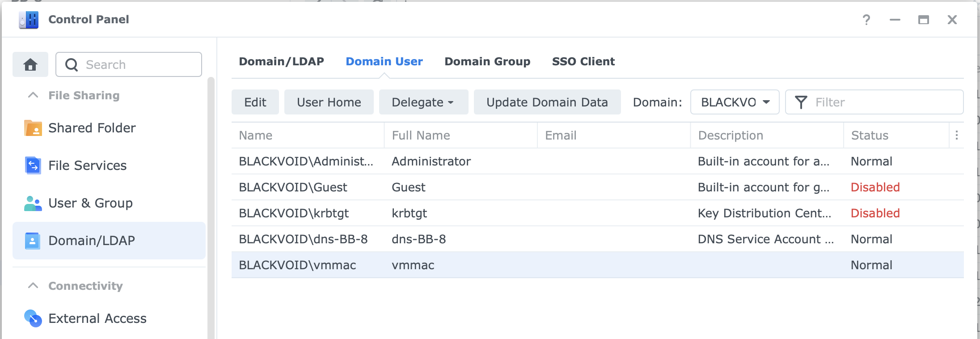Click the funnel filter icon
Screen dimensions: 980x339
801,102
